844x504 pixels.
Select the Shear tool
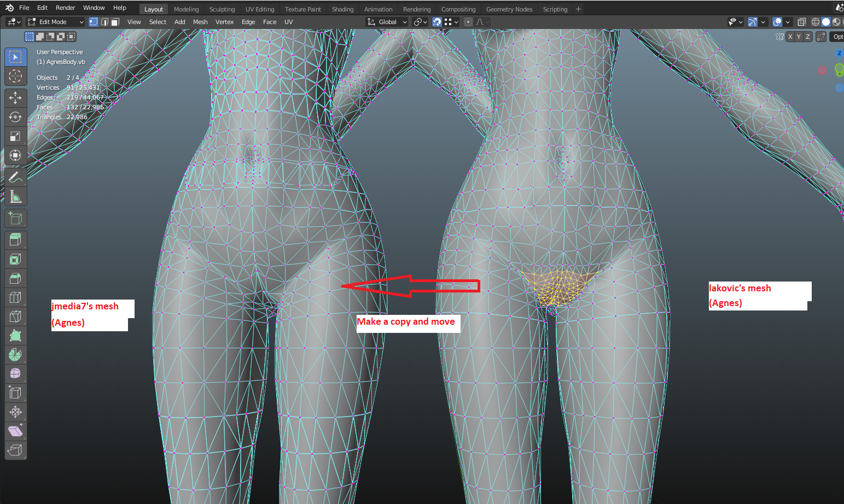(15, 431)
